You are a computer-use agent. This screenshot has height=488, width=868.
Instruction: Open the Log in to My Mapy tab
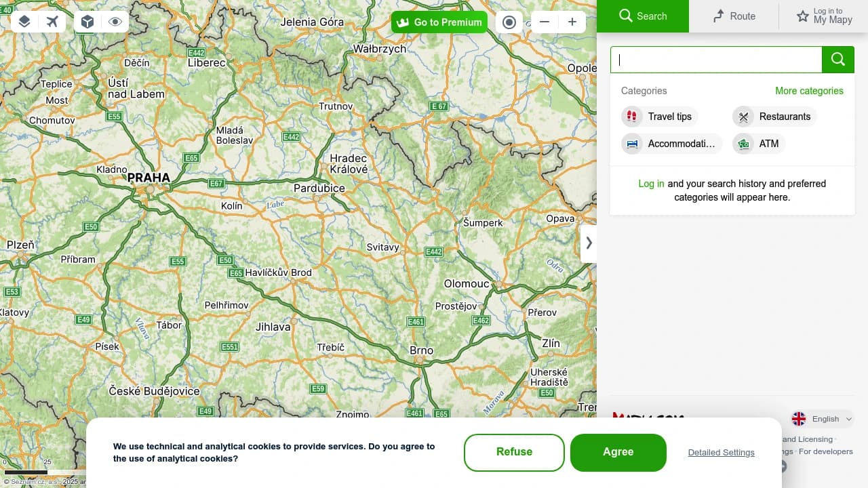[823, 16]
